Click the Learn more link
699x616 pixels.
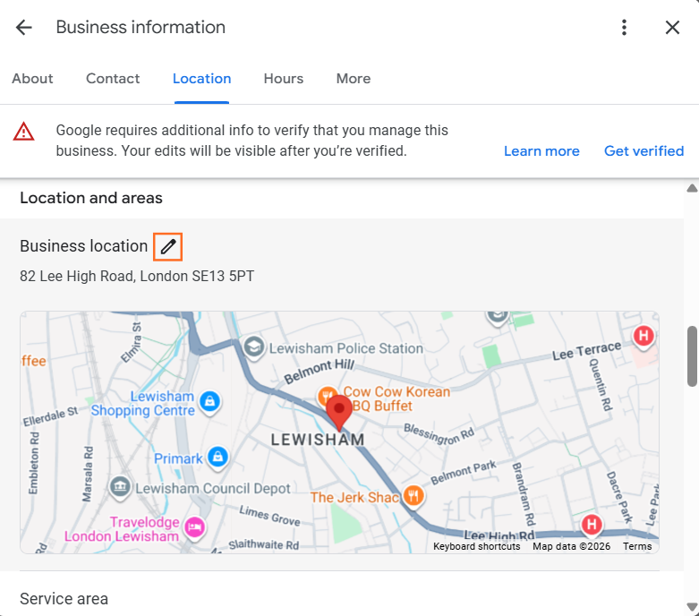541,151
